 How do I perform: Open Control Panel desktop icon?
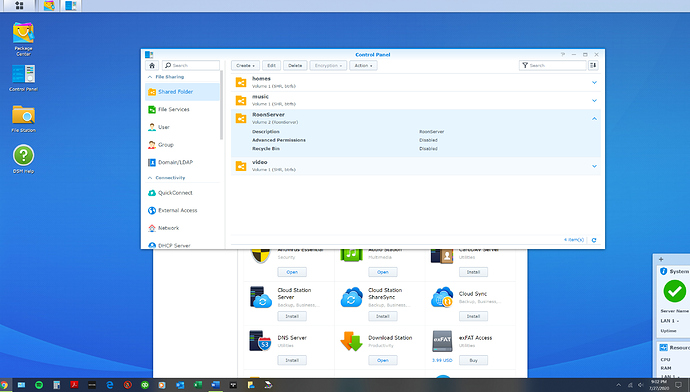[x=23, y=78]
